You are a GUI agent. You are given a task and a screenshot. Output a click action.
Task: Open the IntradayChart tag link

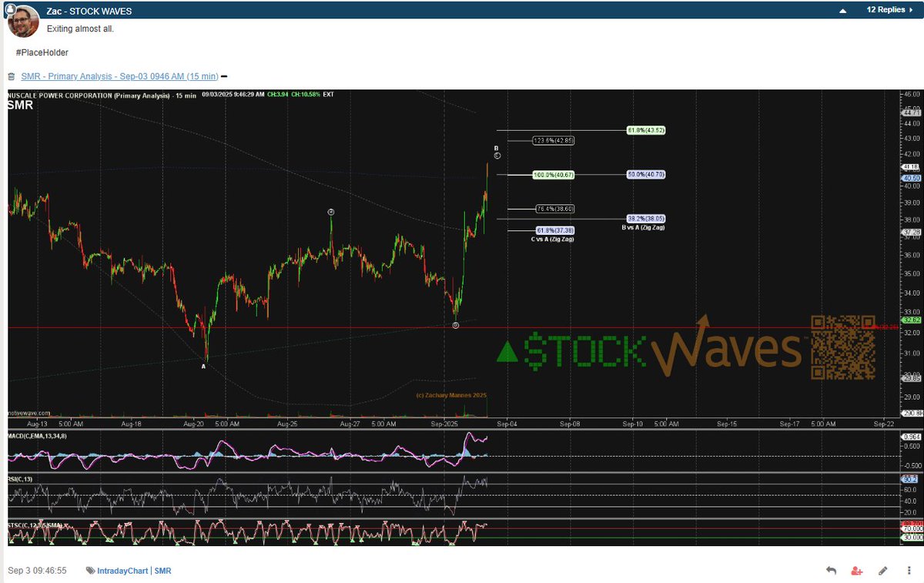point(122,571)
